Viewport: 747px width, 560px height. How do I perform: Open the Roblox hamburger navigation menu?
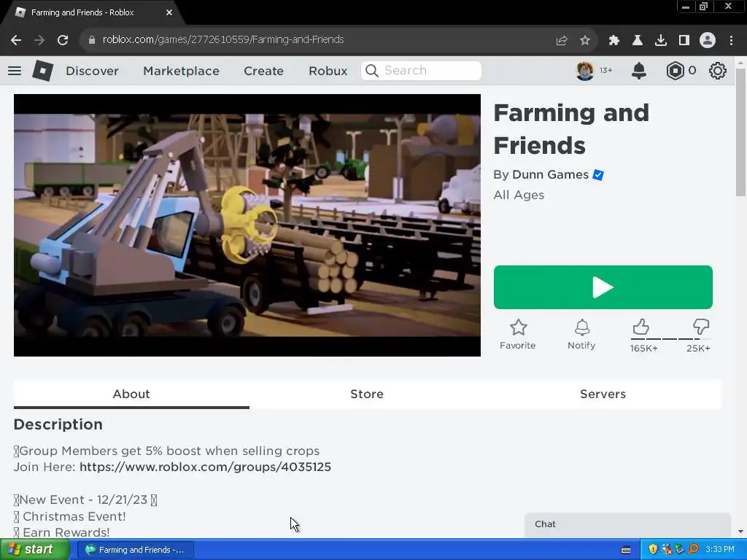tap(15, 71)
